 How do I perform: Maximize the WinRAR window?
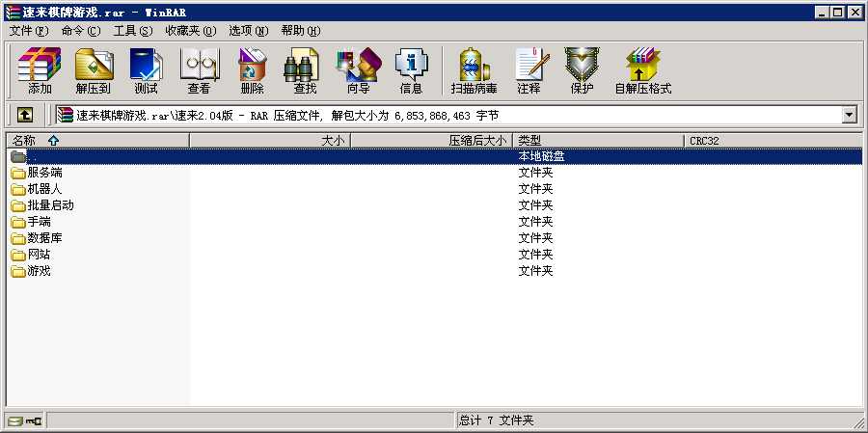tap(837, 13)
